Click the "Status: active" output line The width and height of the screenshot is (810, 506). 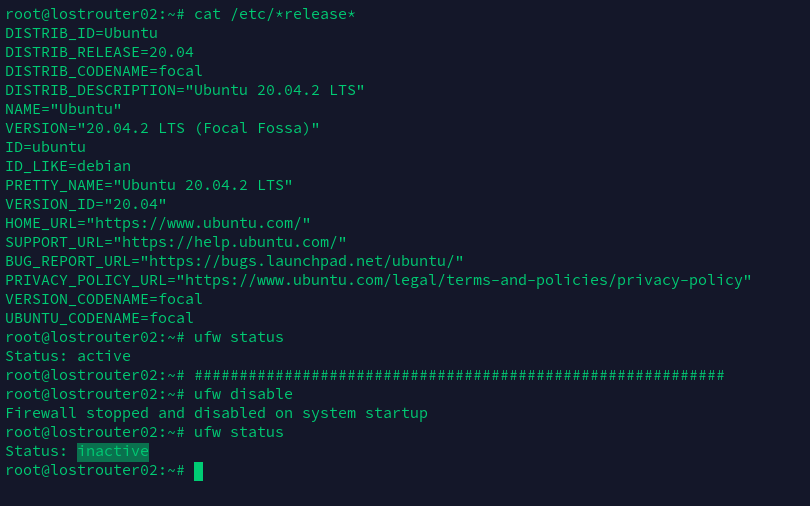[x=68, y=356]
